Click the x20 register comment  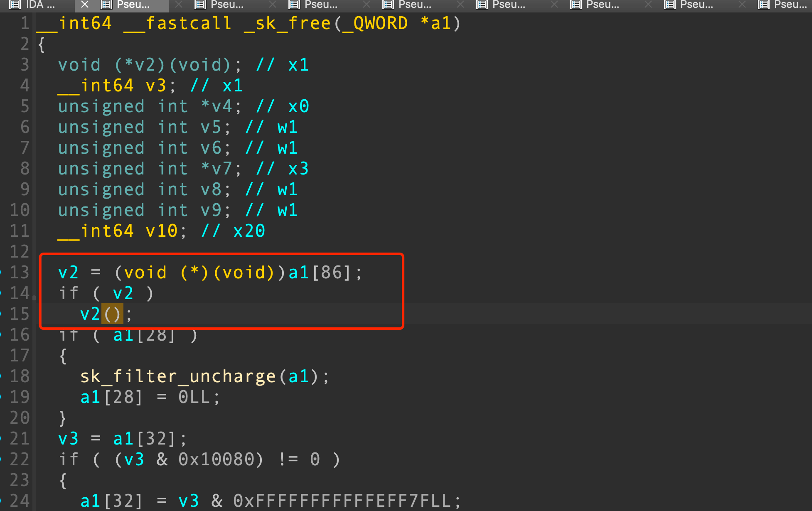coord(249,231)
